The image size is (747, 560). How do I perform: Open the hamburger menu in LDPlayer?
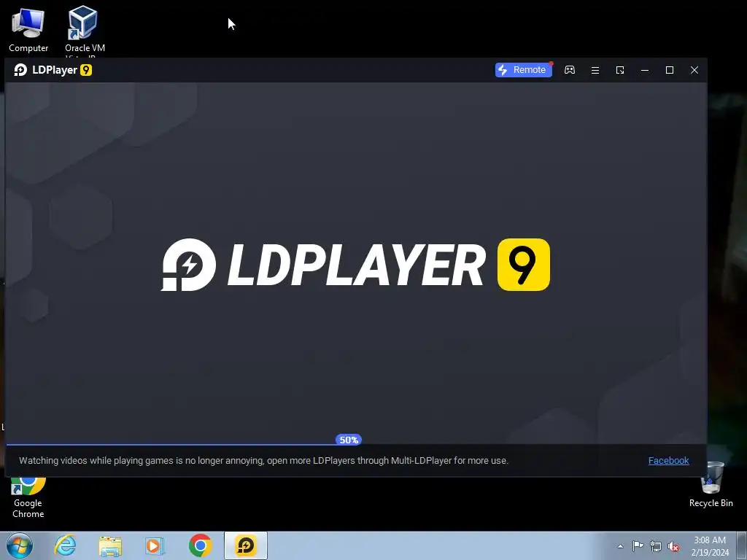(x=595, y=70)
